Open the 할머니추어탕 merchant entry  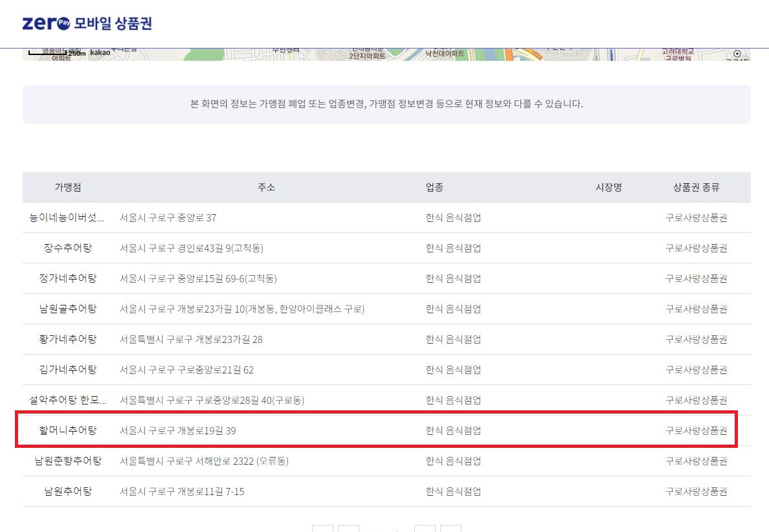(68, 430)
